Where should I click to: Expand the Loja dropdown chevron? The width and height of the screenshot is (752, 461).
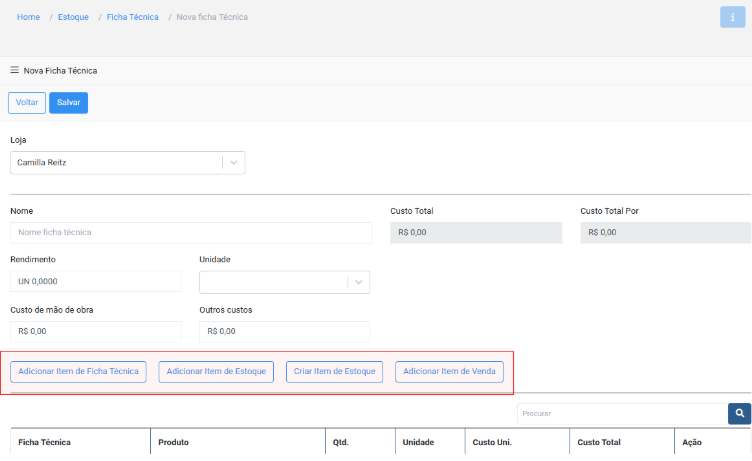233,162
